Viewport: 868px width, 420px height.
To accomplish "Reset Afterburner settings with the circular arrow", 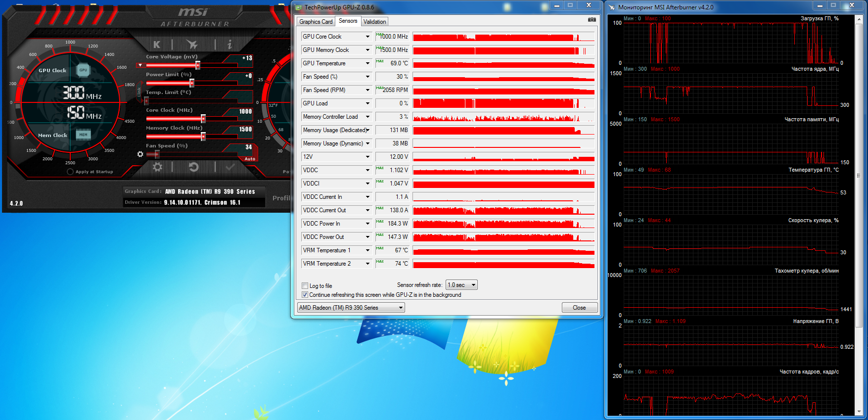I will pos(193,167).
